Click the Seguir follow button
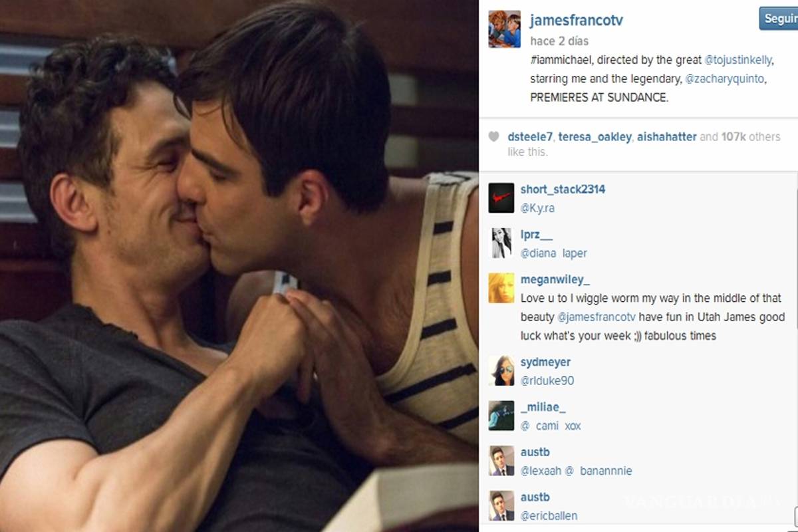798x532 pixels. (779, 19)
